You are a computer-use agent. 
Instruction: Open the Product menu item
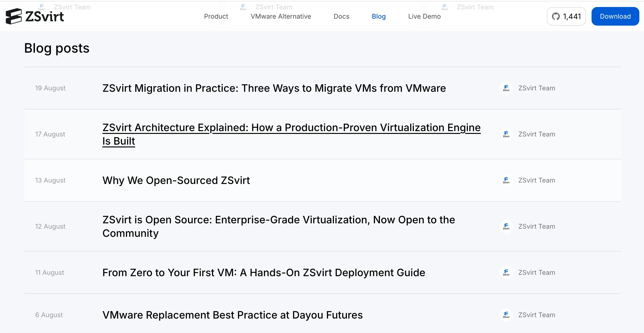[216, 17]
